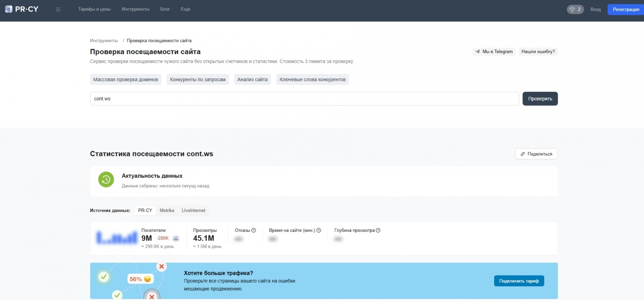Click the Актуальность данных title
The image size is (644, 300).
[152, 176]
